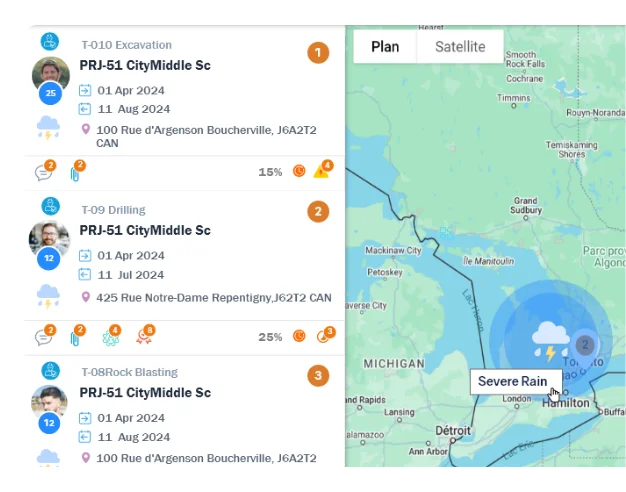
Task: Switch map to Satellite view
Action: pyautogui.click(x=460, y=47)
